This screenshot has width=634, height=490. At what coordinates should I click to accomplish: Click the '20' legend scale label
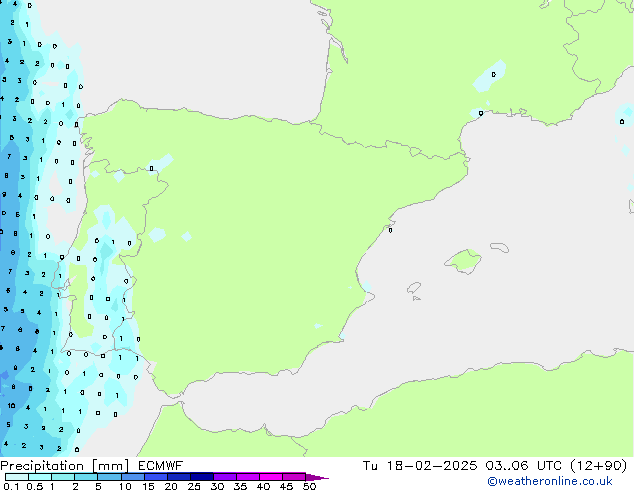pyautogui.click(x=171, y=486)
